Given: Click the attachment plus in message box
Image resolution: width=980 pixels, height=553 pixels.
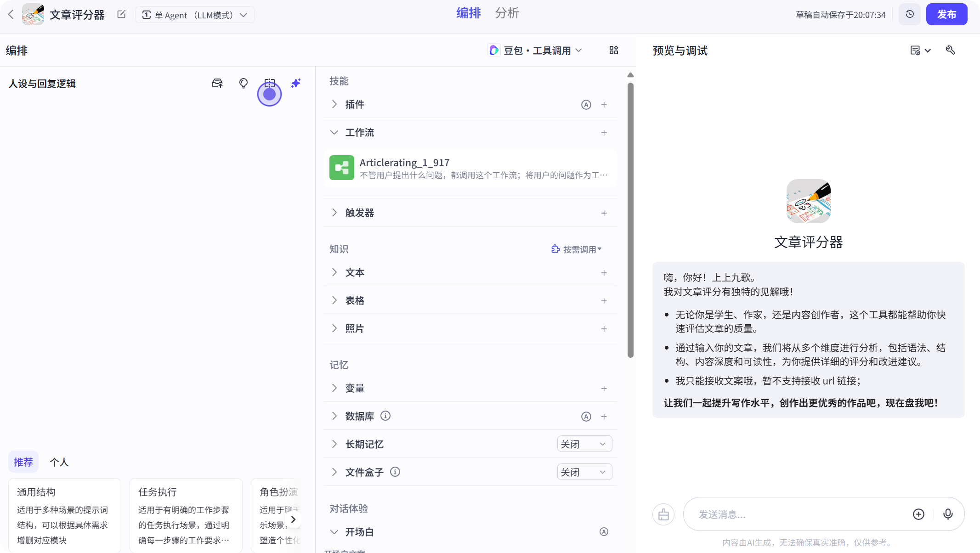Looking at the screenshot, I should [918, 514].
